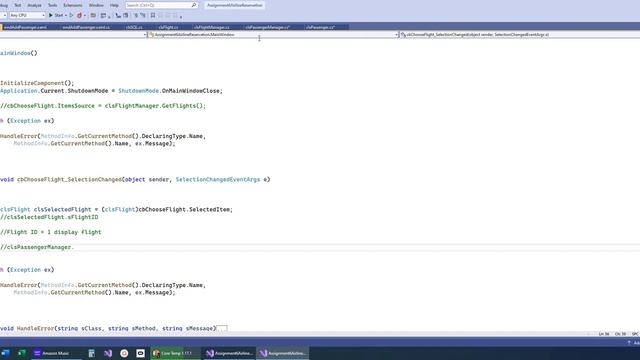Open Excel from the Windows taskbar
Viewport: 640px width, 360px height.
(22, 353)
